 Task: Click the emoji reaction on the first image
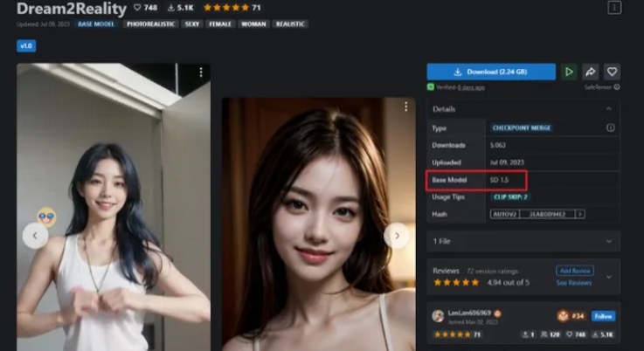(46, 217)
